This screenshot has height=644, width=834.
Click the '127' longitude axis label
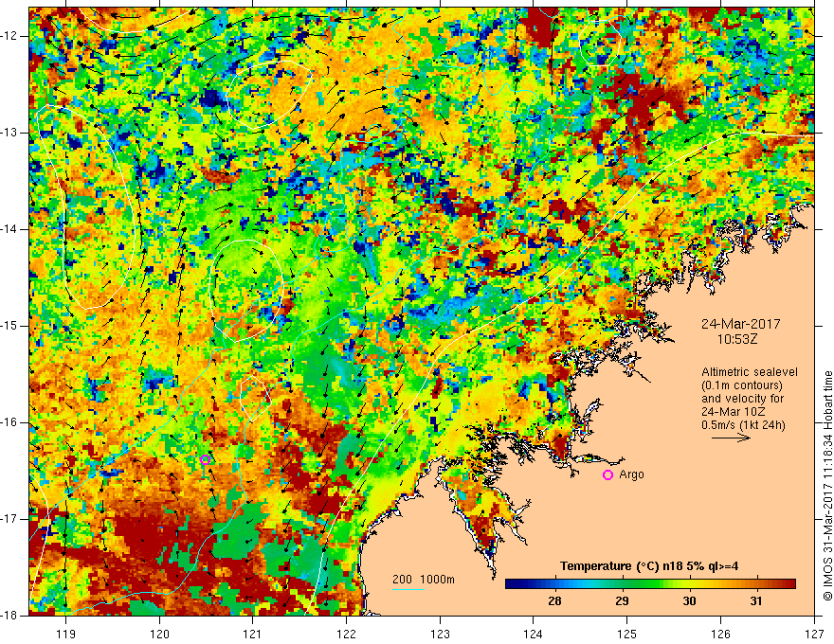pos(814,634)
